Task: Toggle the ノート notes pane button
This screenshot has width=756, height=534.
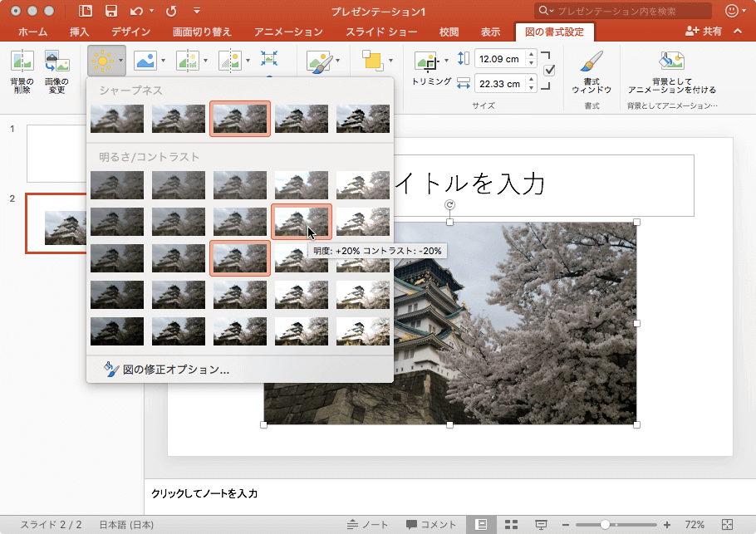Action: (368, 525)
